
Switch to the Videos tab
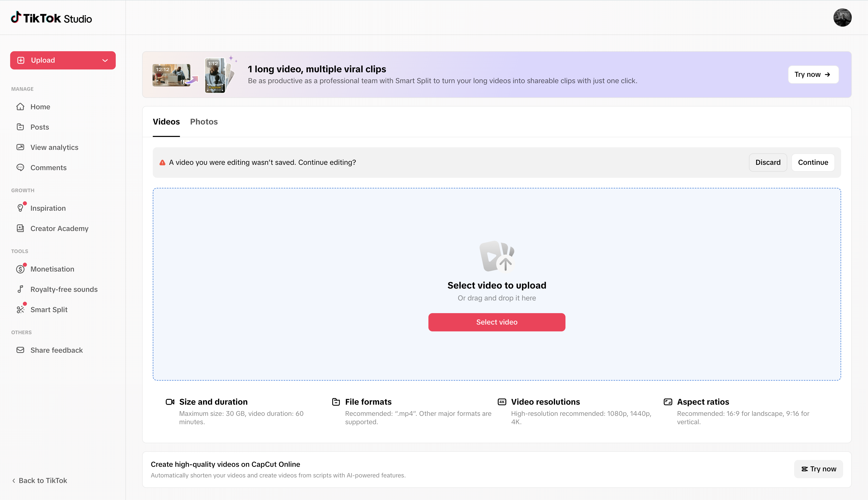click(166, 121)
